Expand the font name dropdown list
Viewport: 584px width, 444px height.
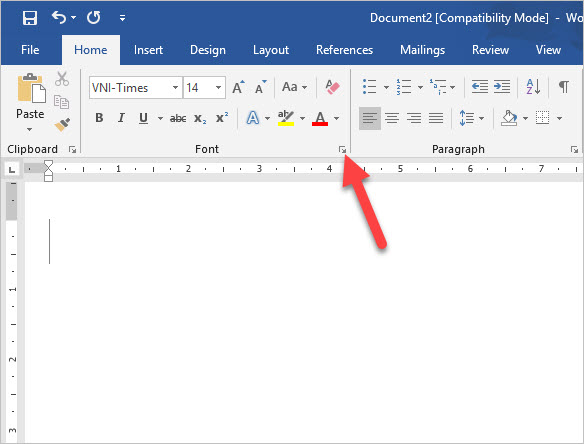[175, 88]
